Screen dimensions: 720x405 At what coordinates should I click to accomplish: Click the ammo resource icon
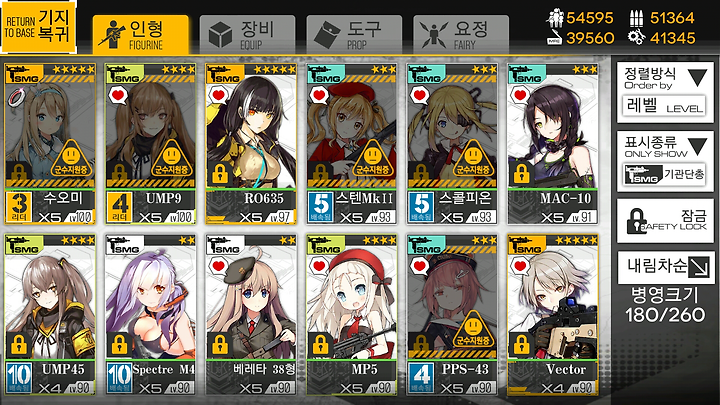click(x=636, y=17)
